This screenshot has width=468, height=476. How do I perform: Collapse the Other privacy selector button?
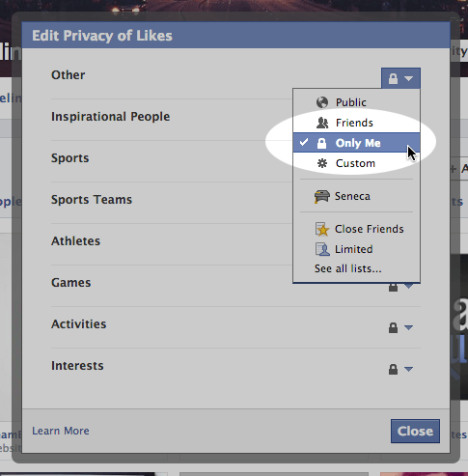point(400,78)
